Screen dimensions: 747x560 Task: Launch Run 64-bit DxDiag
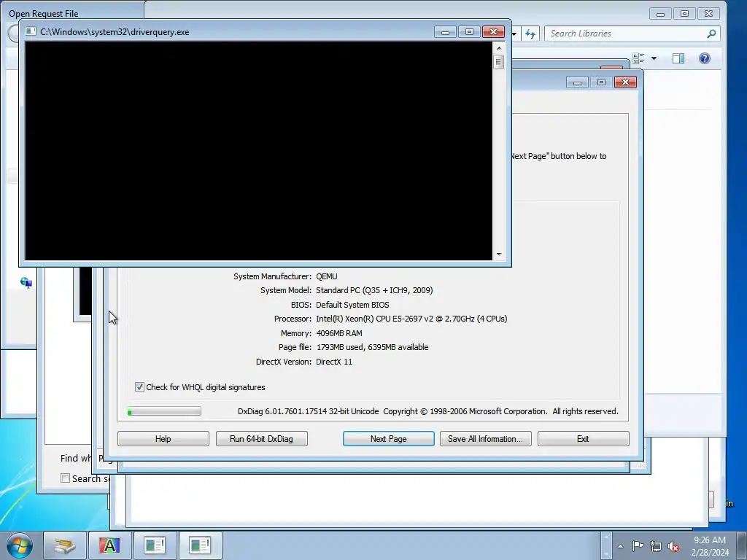[262, 438]
